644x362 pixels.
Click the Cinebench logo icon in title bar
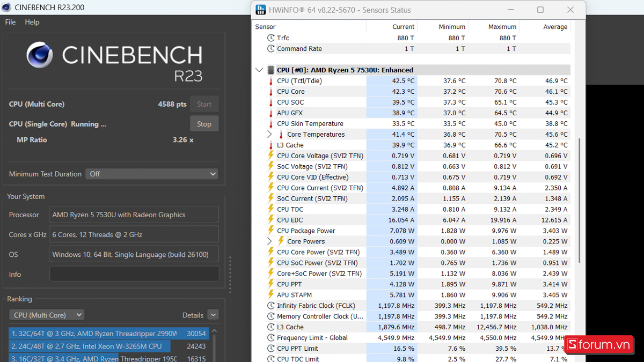tap(6, 8)
